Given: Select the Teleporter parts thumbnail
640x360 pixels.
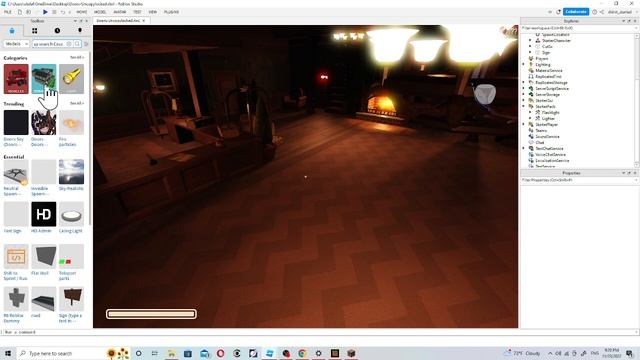Looking at the screenshot, I should (71, 257).
